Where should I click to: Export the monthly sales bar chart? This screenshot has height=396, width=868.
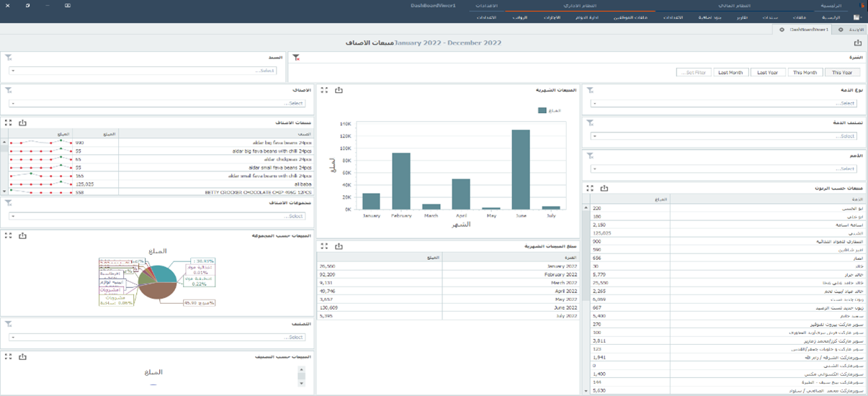point(339,90)
